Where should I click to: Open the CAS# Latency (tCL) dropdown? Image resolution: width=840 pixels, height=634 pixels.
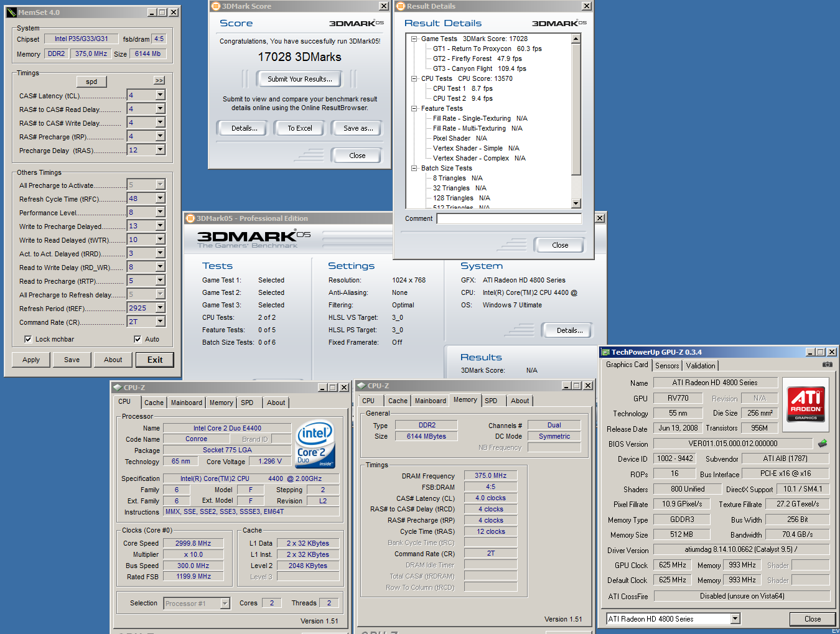tap(161, 95)
